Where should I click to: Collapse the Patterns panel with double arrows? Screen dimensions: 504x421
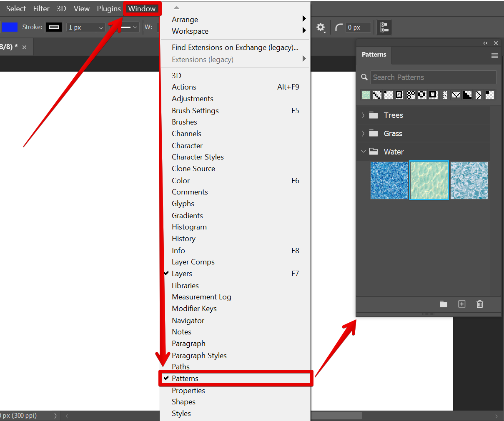[x=485, y=43]
